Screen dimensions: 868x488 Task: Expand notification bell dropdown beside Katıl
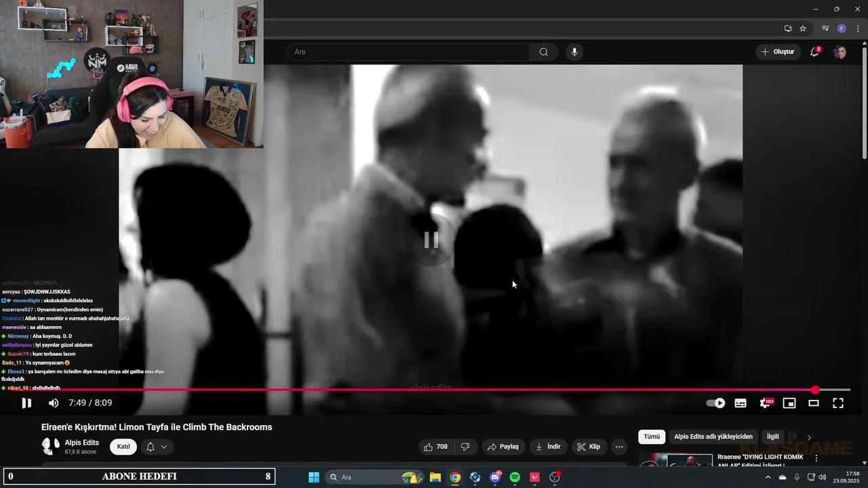point(157,447)
